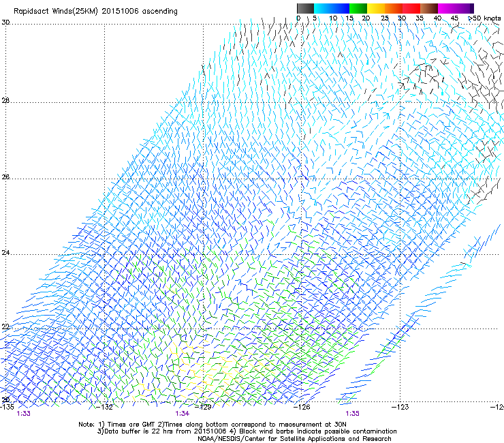Click the purple time stamp '1:33'
504x443 pixels.
click(23, 414)
